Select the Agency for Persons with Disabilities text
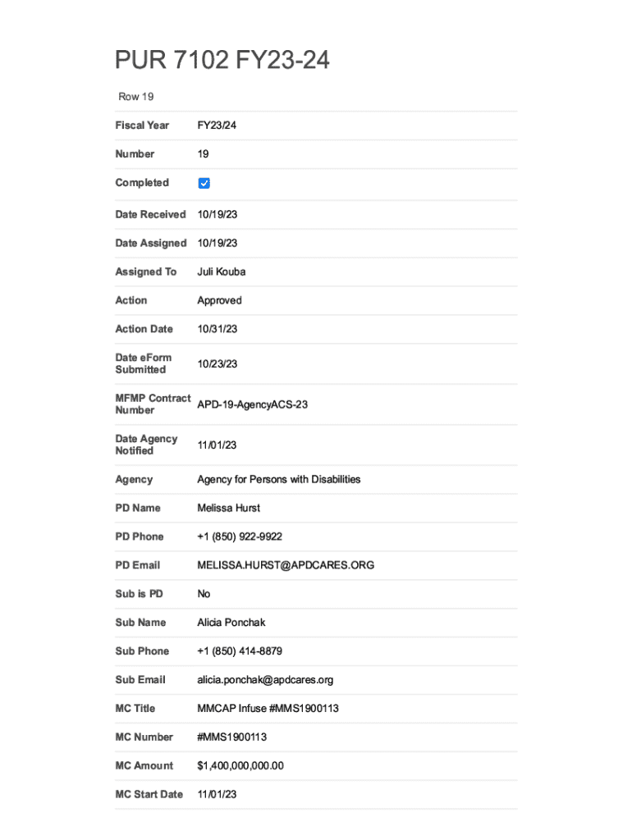The width and height of the screenshot is (632, 840). 278,479
